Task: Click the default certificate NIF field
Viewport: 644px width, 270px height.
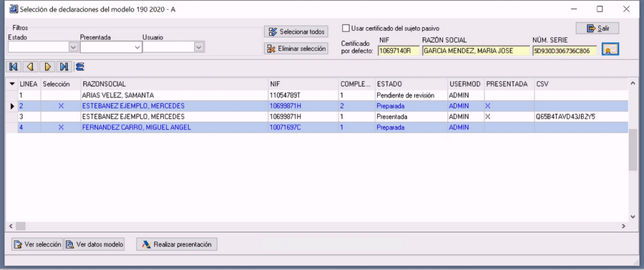Action: [399, 51]
